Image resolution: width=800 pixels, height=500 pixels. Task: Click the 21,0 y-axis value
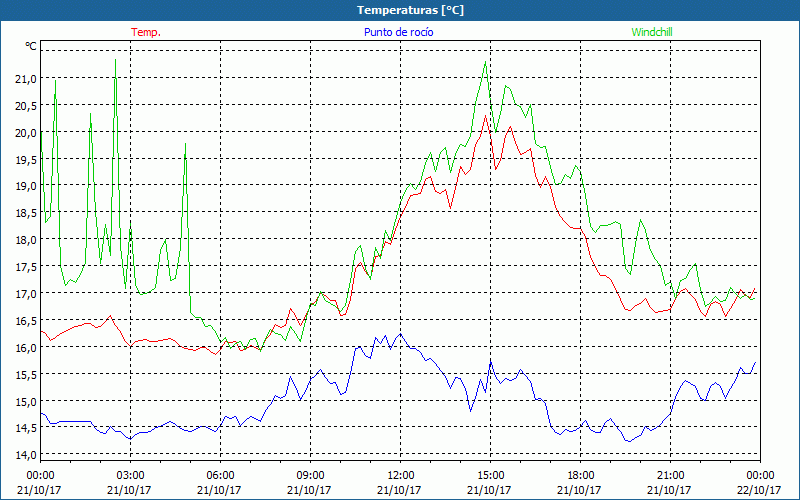(x=27, y=79)
